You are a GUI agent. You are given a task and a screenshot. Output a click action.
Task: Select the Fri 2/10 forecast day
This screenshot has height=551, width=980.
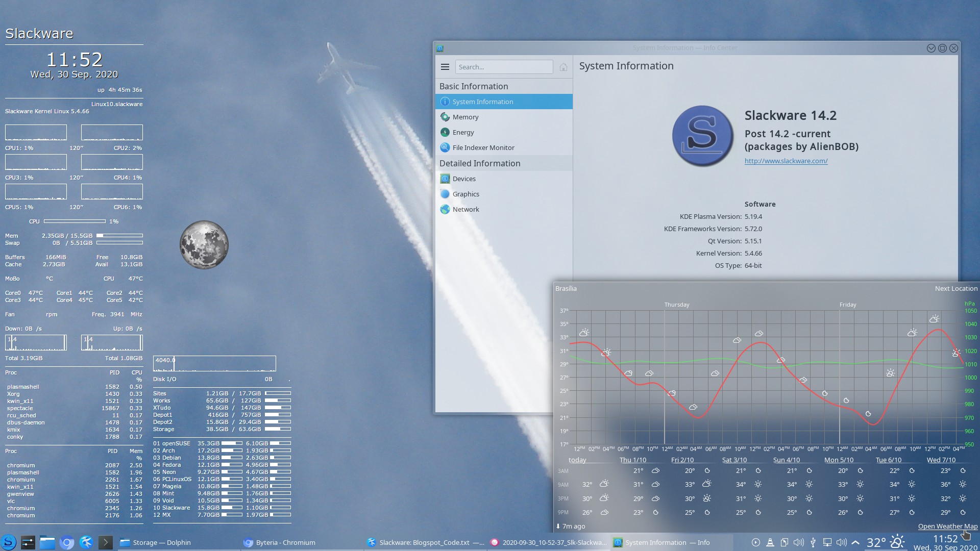(x=682, y=460)
